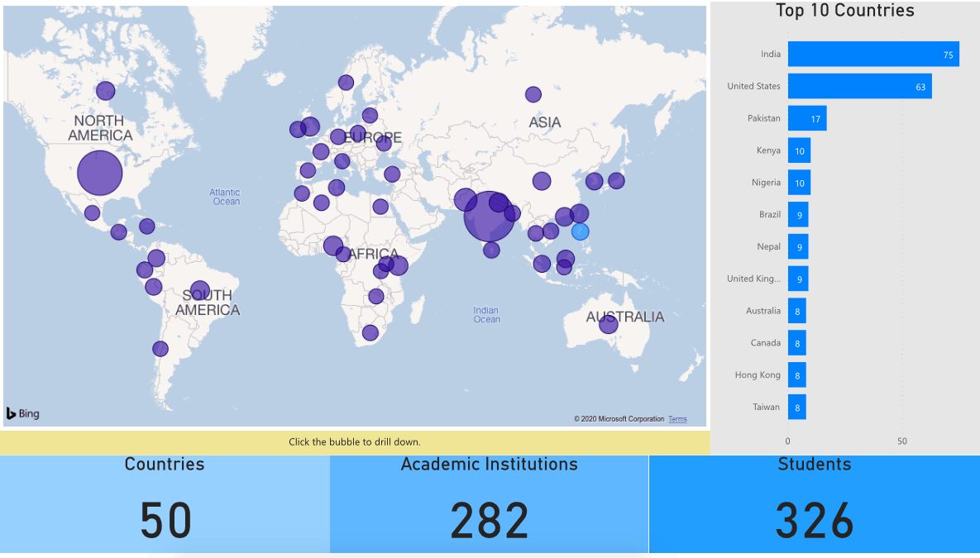The height and width of the screenshot is (558, 980).
Task: Click the Bing logo on the map
Action: point(23,413)
